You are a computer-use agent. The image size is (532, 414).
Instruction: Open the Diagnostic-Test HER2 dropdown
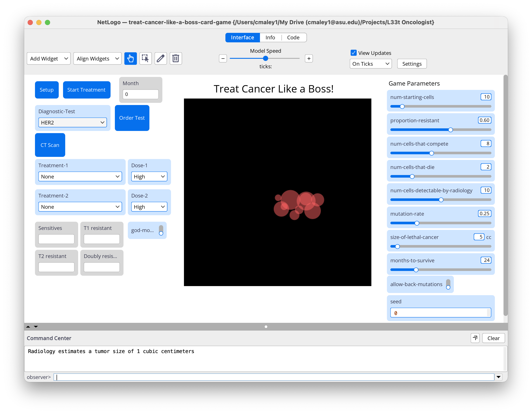[73, 122]
